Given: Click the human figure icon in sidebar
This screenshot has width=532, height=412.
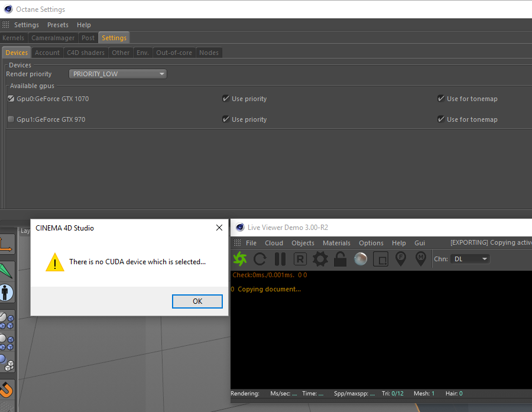Looking at the screenshot, I should pyautogui.click(x=7, y=293).
